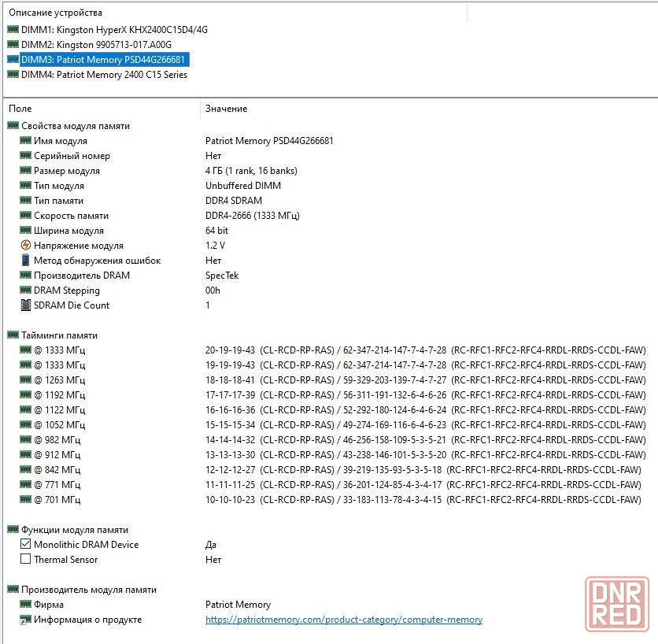Click the icon beside Тайминги памяти

click(13, 335)
